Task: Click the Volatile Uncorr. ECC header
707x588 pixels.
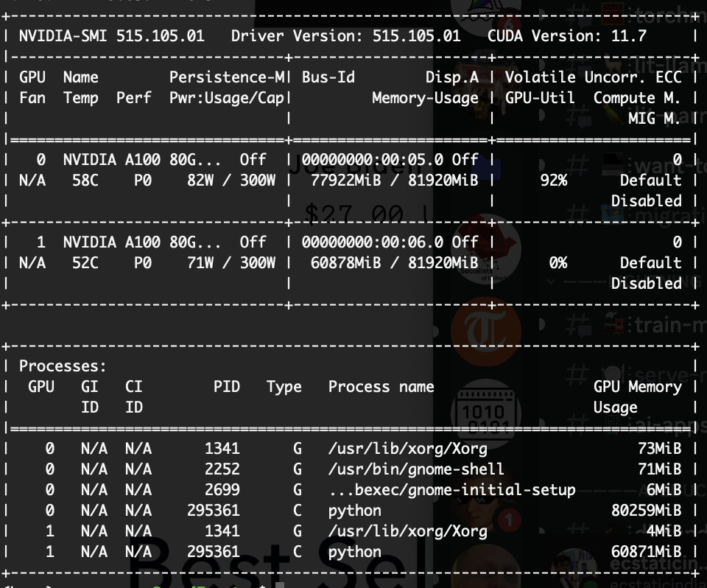Action: [x=594, y=77]
